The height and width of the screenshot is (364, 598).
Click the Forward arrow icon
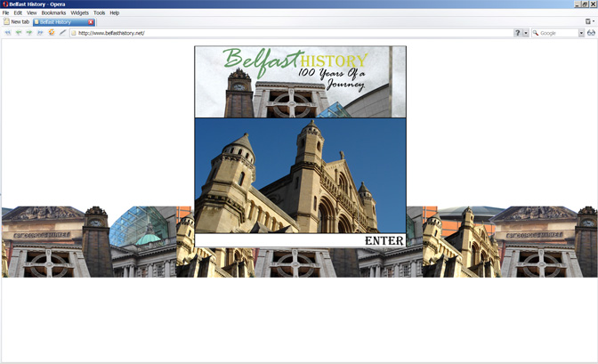(28, 33)
